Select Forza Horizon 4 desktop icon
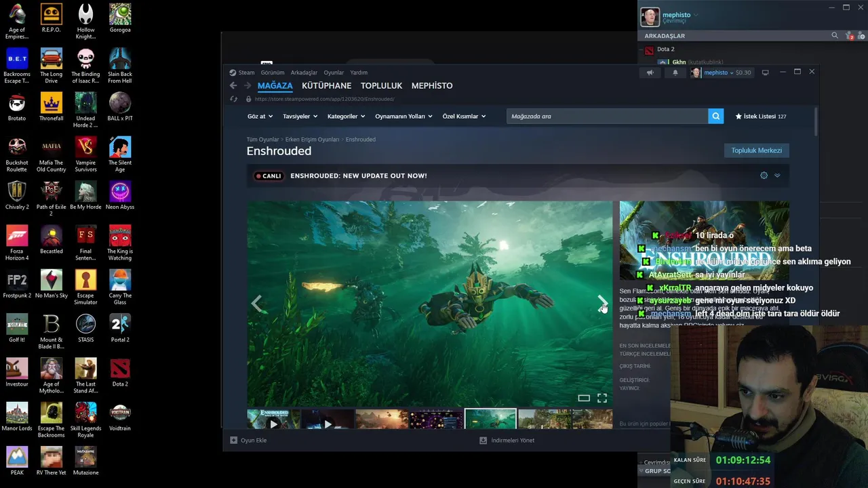Screen dimensions: 868x488 (x=17, y=243)
